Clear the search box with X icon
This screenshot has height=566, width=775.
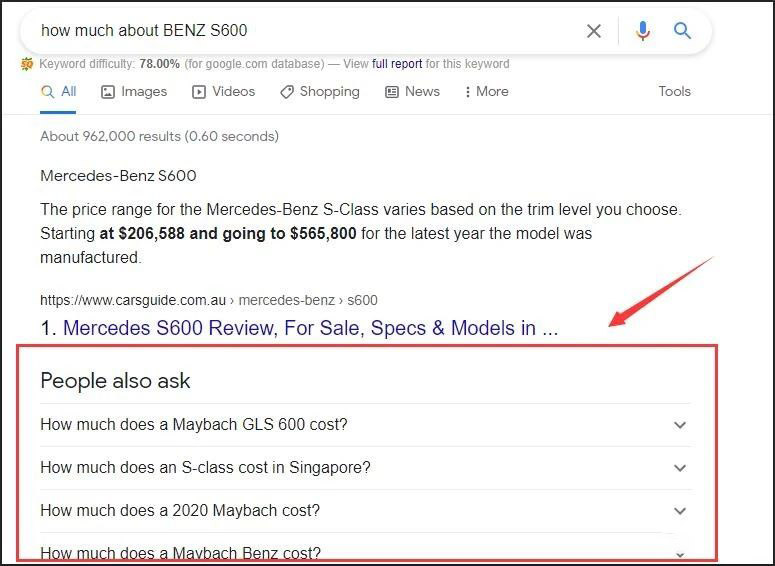point(593,31)
